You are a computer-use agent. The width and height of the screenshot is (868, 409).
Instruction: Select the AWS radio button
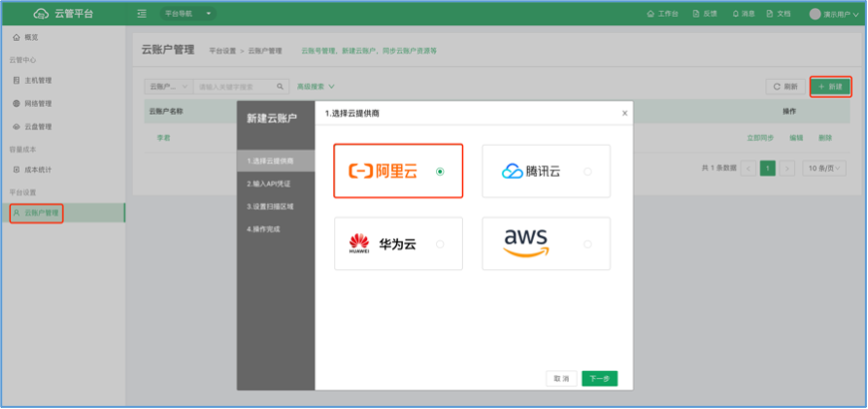point(588,244)
